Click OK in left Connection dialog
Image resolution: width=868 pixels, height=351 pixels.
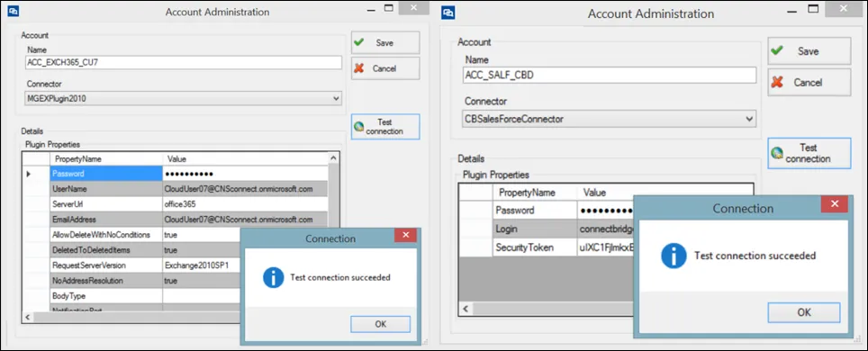[380, 324]
